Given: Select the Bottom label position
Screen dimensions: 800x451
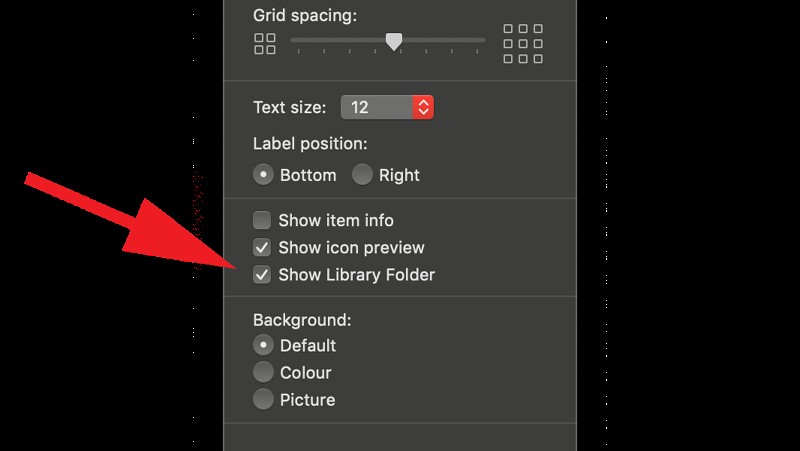Looking at the screenshot, I should (263, 175).
